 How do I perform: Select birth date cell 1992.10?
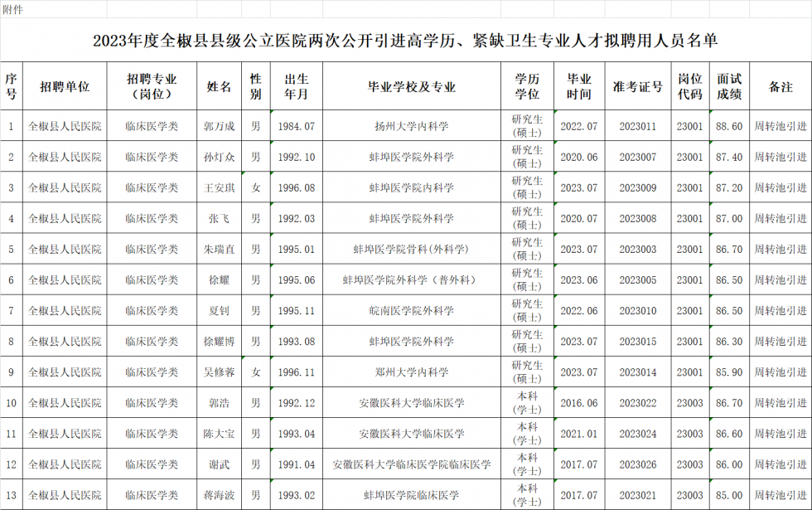click(297, 157)
